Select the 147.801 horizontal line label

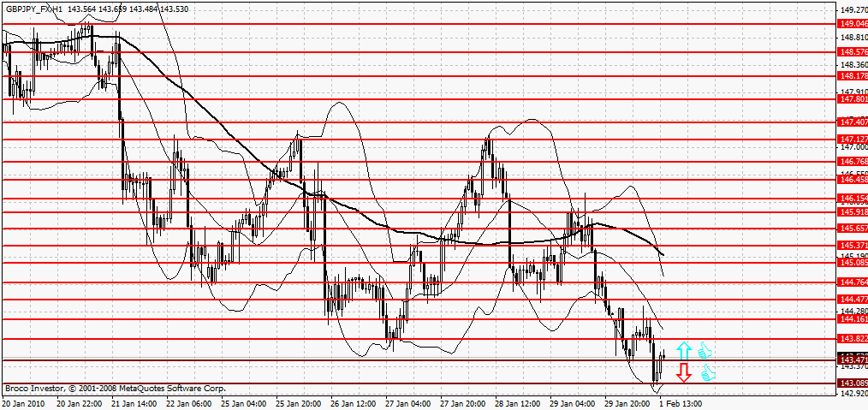tap(851, 99)
